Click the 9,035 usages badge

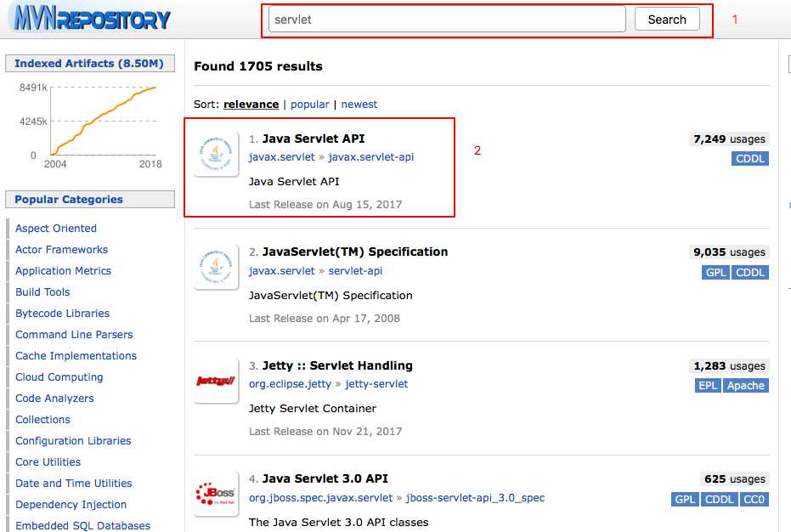729,252
